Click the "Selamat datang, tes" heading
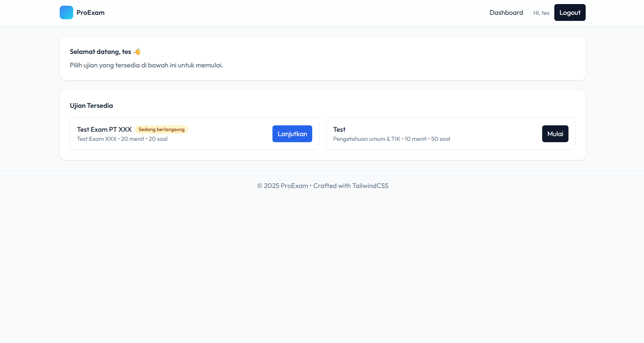The width and height of the screenshot is (644, 343). pos(100,52)
